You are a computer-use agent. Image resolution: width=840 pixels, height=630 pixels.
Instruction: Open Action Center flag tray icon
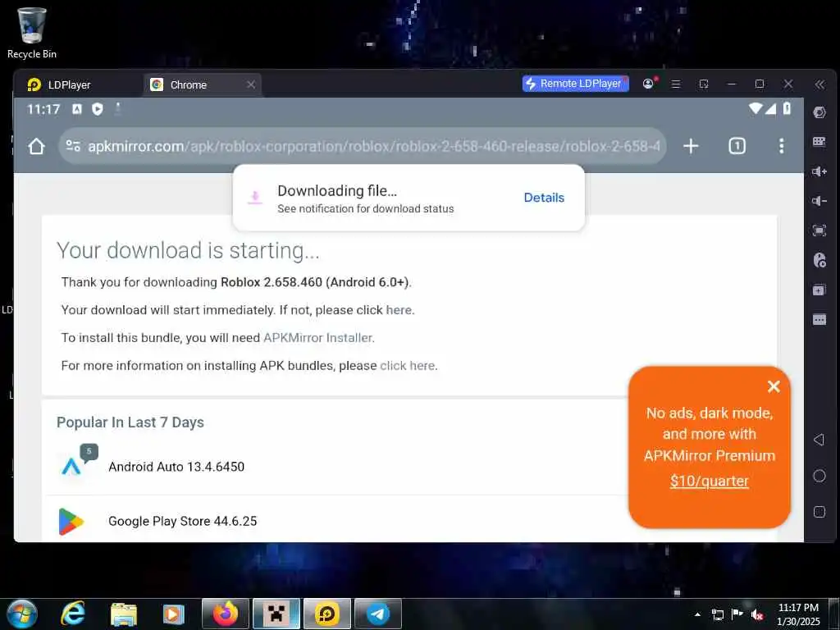click(737, 614)
